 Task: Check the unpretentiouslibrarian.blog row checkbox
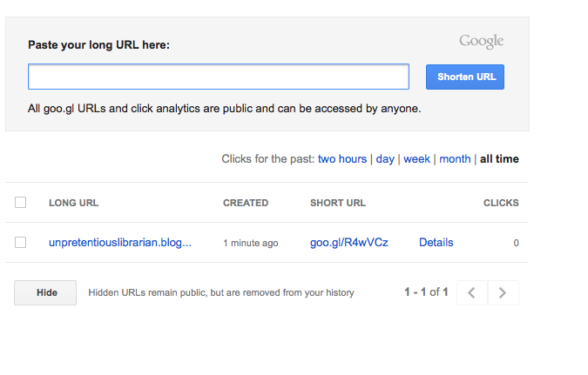point(21,243)
